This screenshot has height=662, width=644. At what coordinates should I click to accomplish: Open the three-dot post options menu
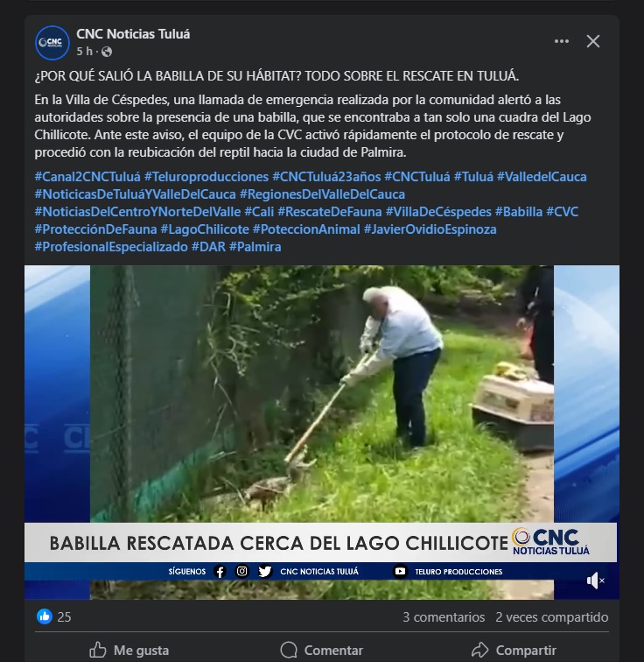point(562,41)
